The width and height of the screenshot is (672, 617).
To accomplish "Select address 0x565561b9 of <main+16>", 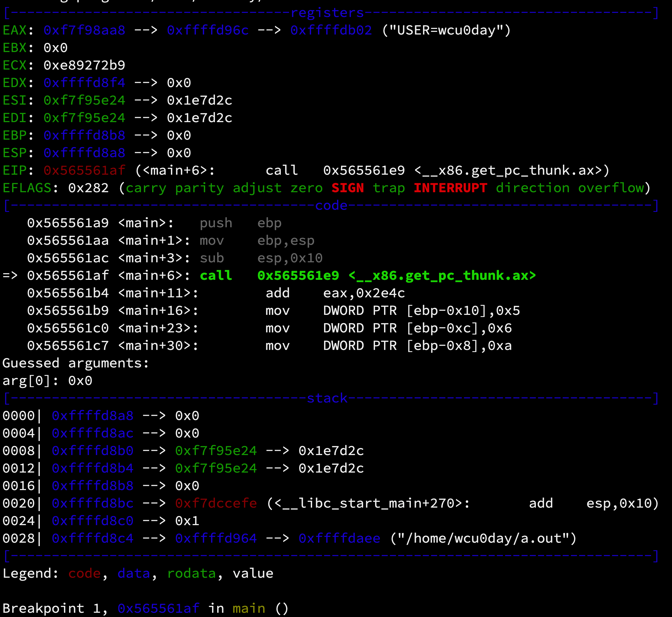I will [68, 311].
